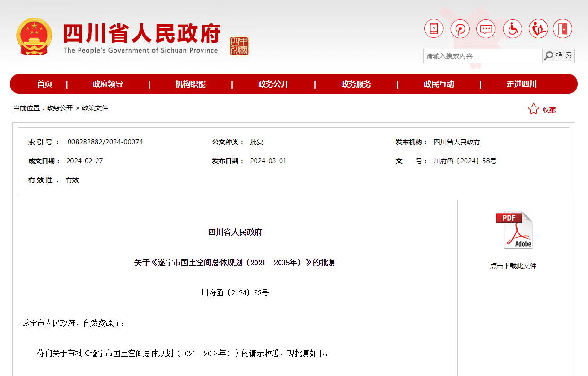Open 政务服务 navigation item
This screenshot has height=376, width=588.
point(356,84)
